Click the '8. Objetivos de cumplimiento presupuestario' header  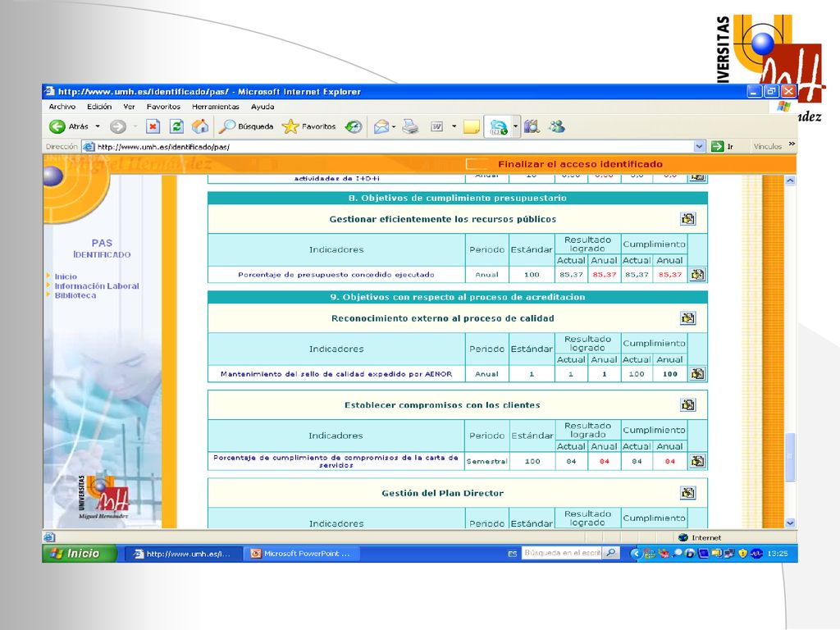pyautogui.click(x=458, y=198)
